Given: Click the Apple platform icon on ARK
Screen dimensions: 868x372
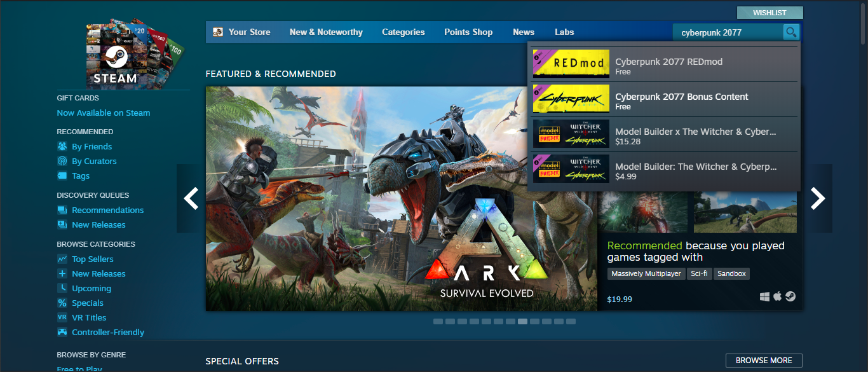Looking at the screenshot, I should click(x=778, y=297).
